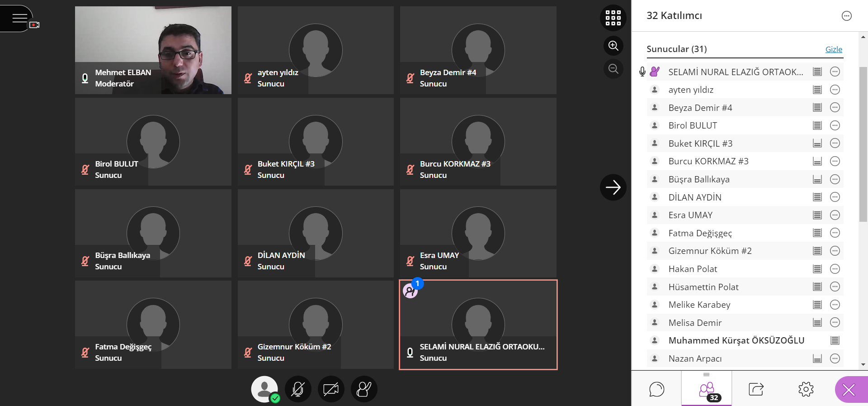Open options menu for Birol BULUT
This screenshot has height=406, width=868.
pyautogui.click(x=835, y=125)
